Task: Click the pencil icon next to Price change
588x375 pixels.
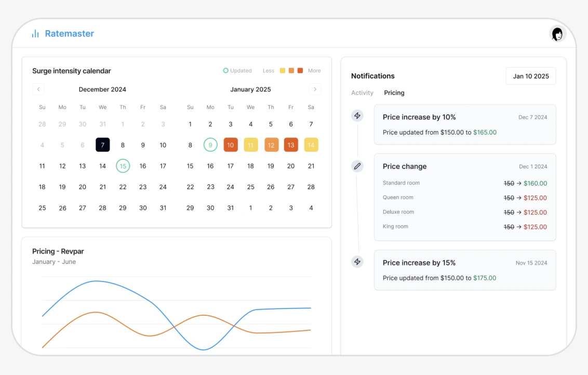Action: coord(357,166)
